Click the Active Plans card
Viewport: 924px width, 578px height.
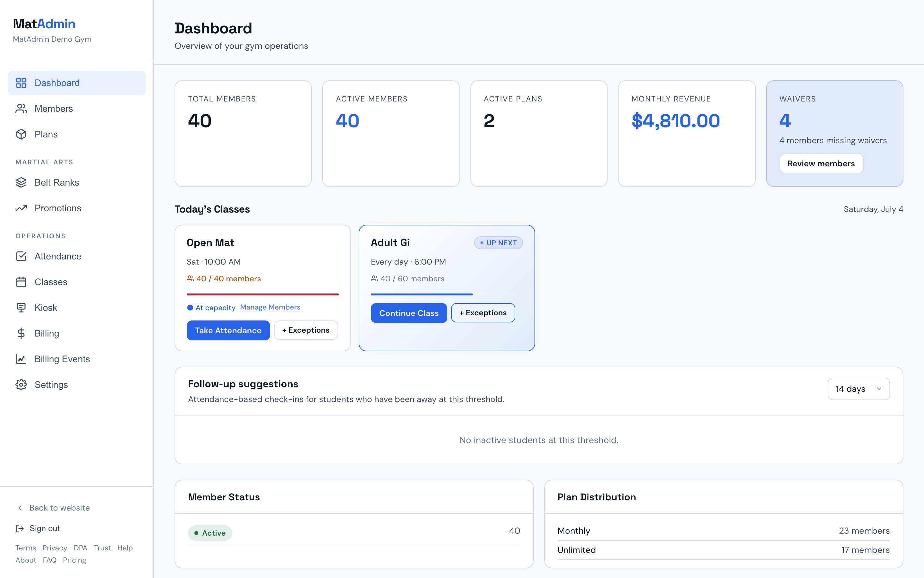pyautogui.click(x=539, y=133)
